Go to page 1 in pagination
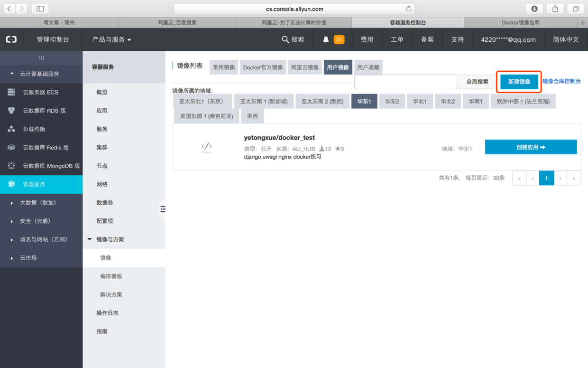This screenshot has height=368, width=588. [546, 178]
